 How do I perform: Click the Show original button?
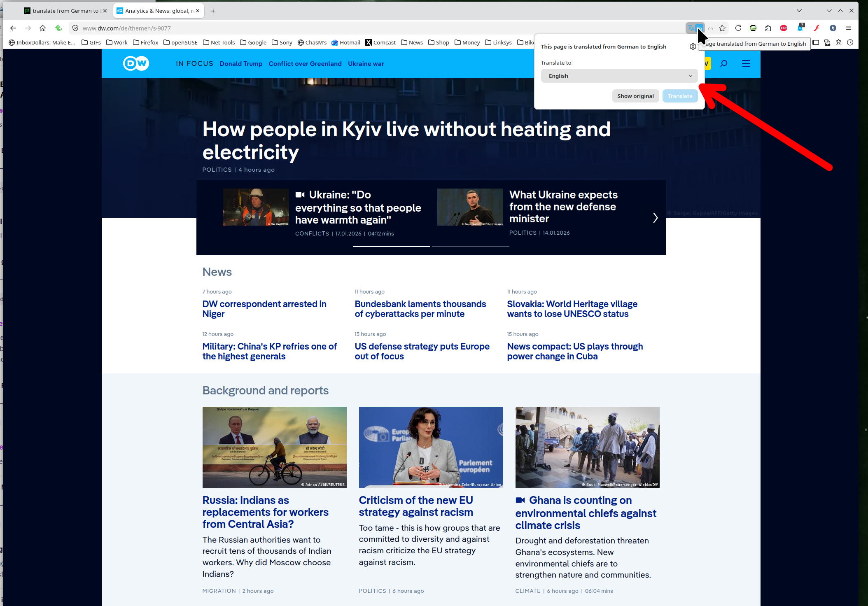[x=635, y=96]
